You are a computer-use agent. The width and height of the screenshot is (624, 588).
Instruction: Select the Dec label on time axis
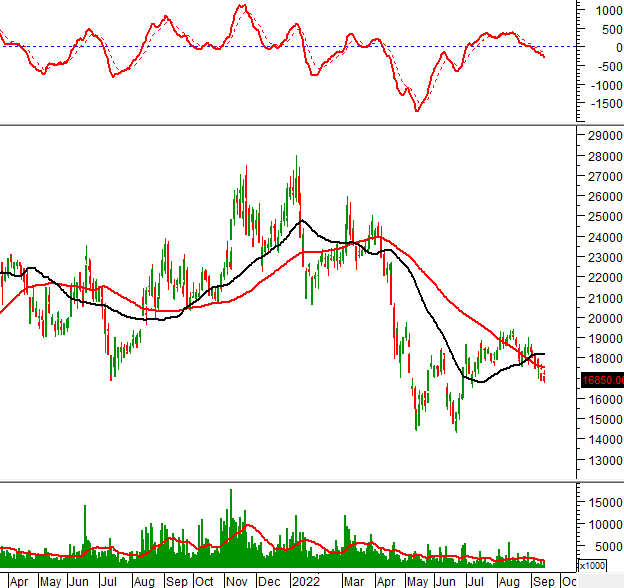pos(268,580)
